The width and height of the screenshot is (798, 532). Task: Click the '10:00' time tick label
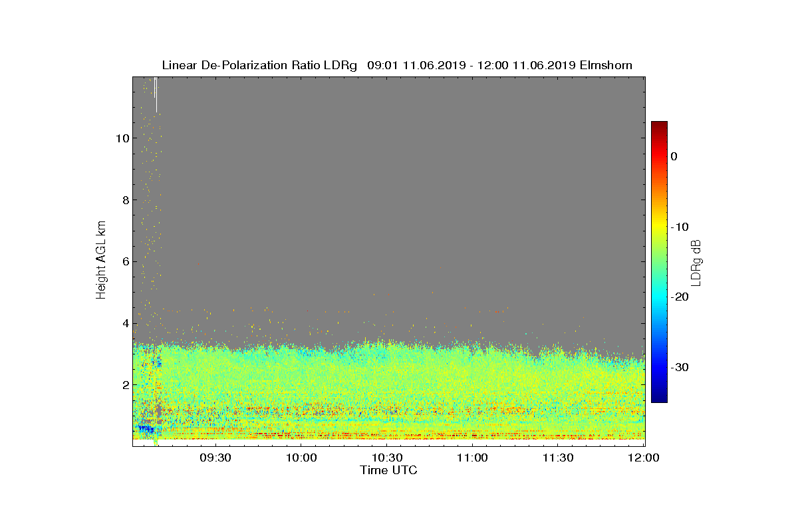point(301,458)
